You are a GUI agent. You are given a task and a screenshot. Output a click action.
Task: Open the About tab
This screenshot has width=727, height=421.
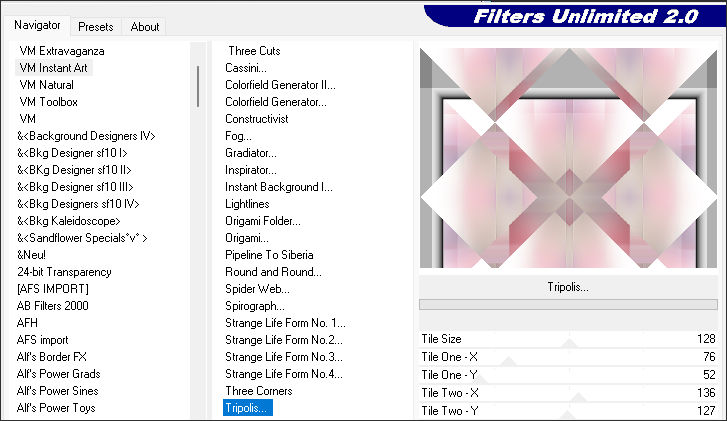coord(145,27)
